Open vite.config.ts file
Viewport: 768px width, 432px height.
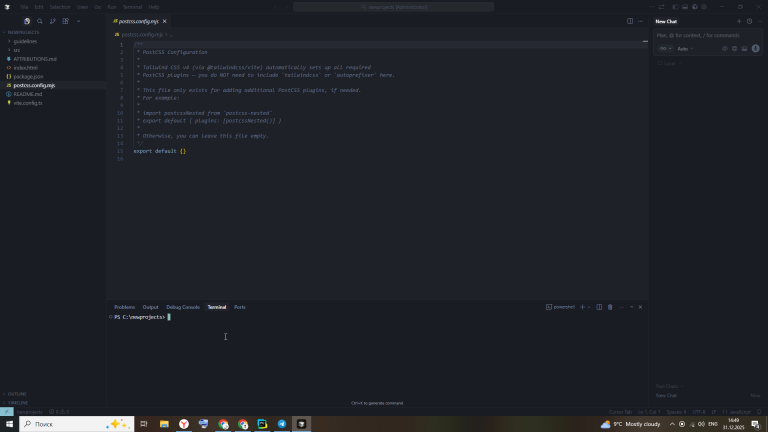[53, 103]
